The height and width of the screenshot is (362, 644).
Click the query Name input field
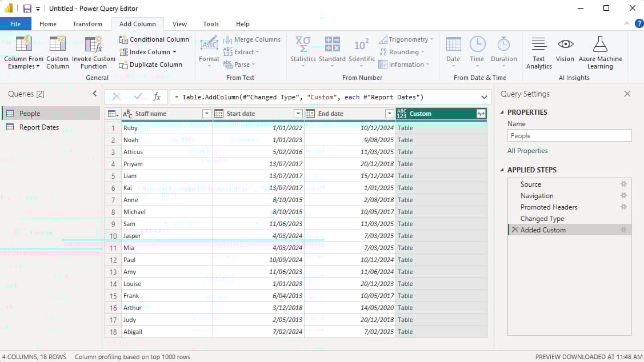[x=569, y=136]
